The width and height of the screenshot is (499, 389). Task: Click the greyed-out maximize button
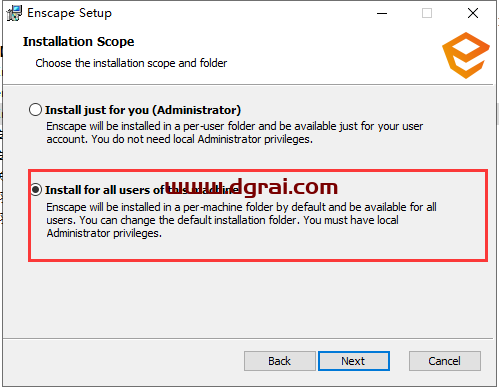coord(427,13)
